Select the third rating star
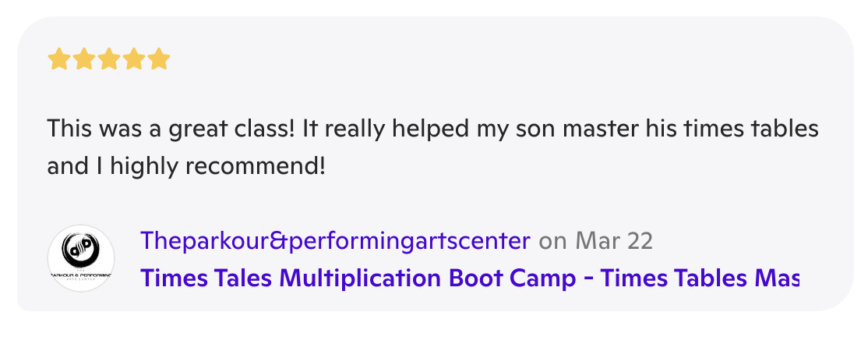868x337 pixels. click(x=109, y=59)
